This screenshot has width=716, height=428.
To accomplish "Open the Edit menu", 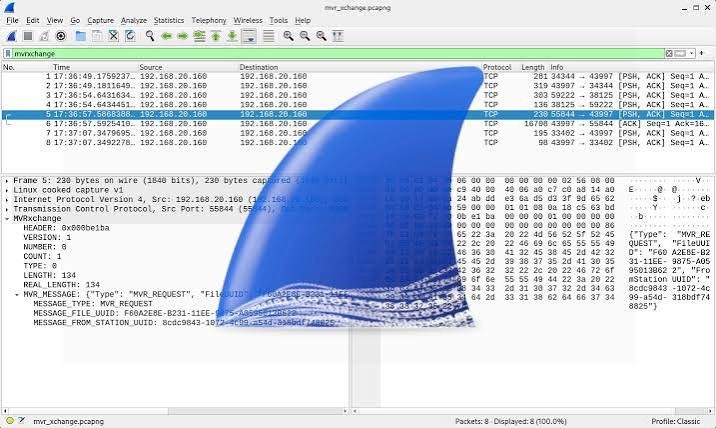I will point(32,20).
